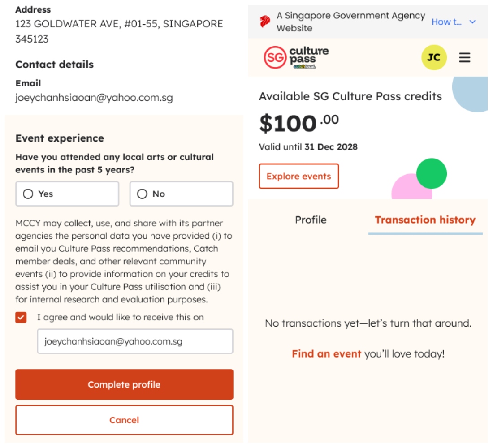Click the How t... link text
493x448 pixels.
(x=446, y=22)
